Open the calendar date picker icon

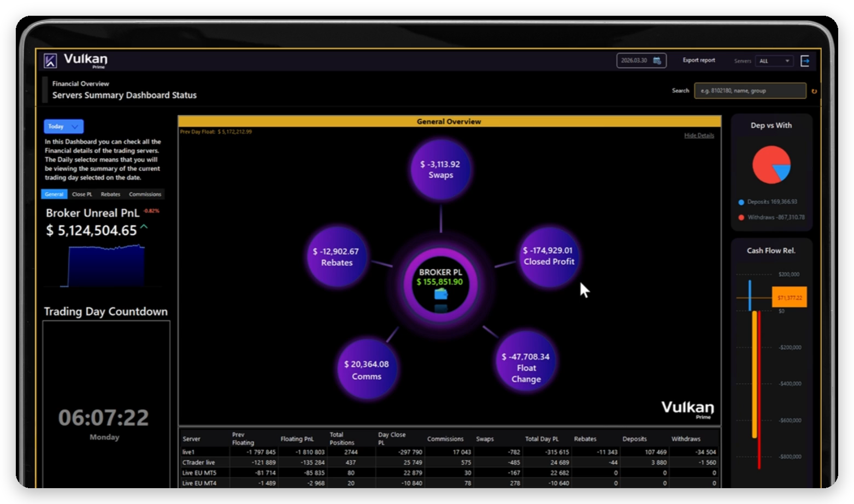[x=657, y=61]
